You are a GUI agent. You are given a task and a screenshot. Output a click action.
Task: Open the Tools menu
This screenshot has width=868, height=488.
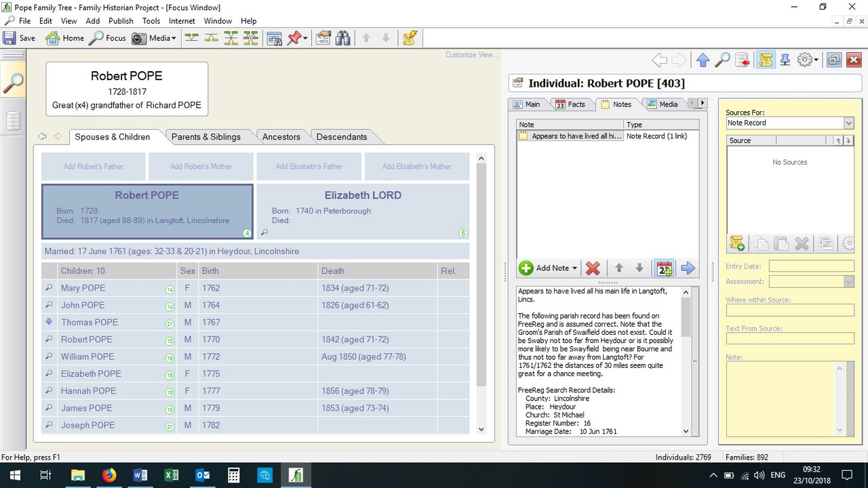point(151,21)
